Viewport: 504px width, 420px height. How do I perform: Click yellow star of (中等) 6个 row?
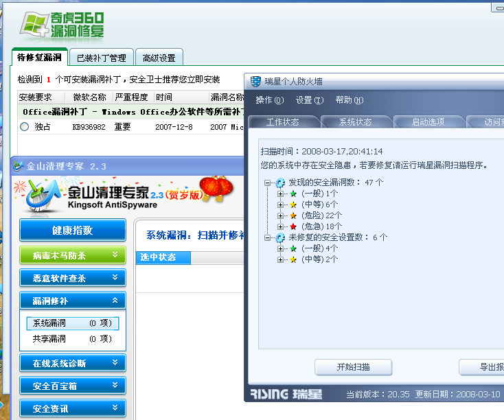[293, 205]
